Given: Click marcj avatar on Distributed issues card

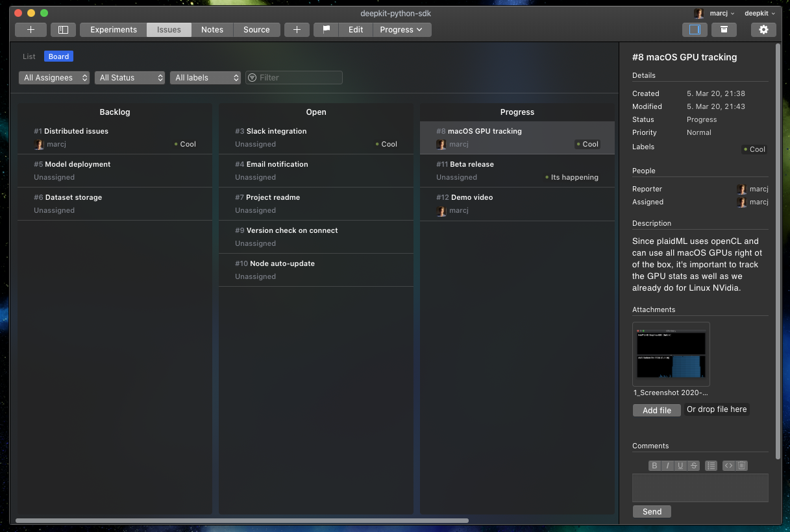Looking at the screenshot, I should click(x=39, y=145).
